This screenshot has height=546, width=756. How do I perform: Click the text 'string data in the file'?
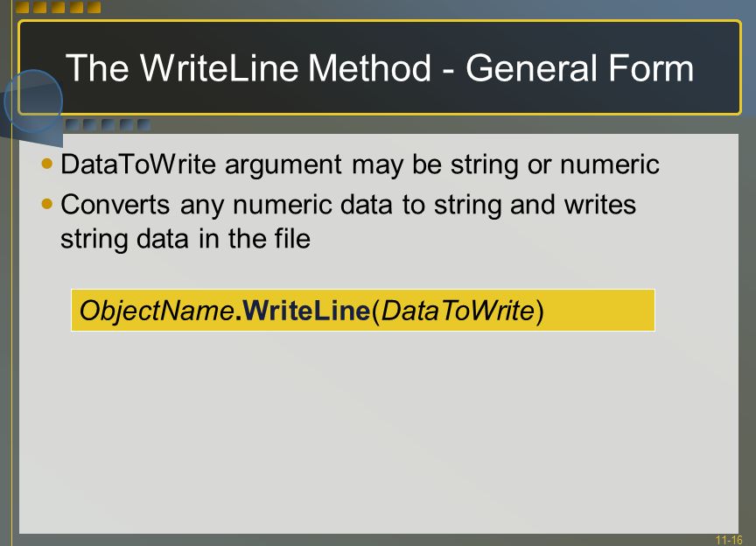pyautogui.click(x=185, y=239)
